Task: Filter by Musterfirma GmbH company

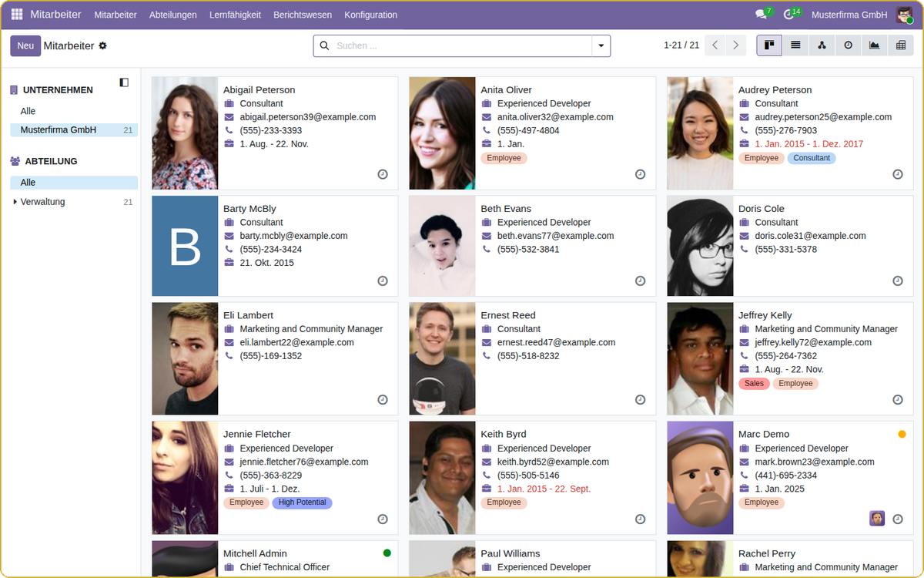Action: pyautogui.click(x=74, y=130)
